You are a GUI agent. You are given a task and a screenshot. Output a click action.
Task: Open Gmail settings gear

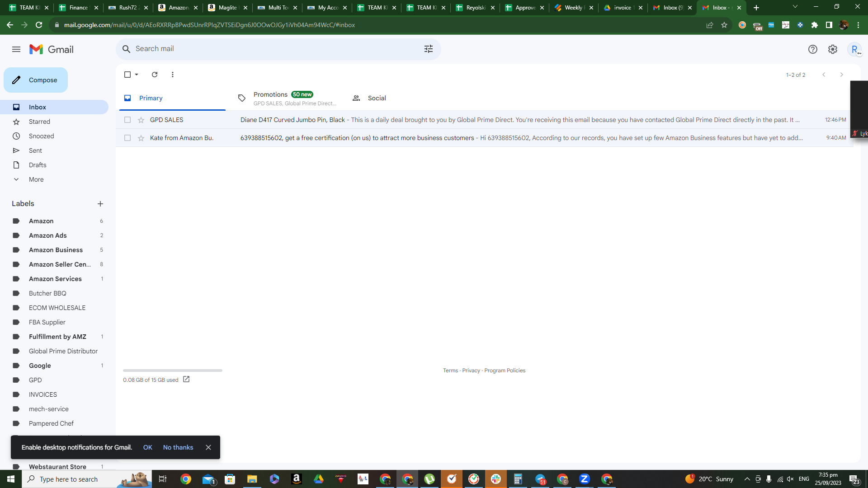(833, 49)
